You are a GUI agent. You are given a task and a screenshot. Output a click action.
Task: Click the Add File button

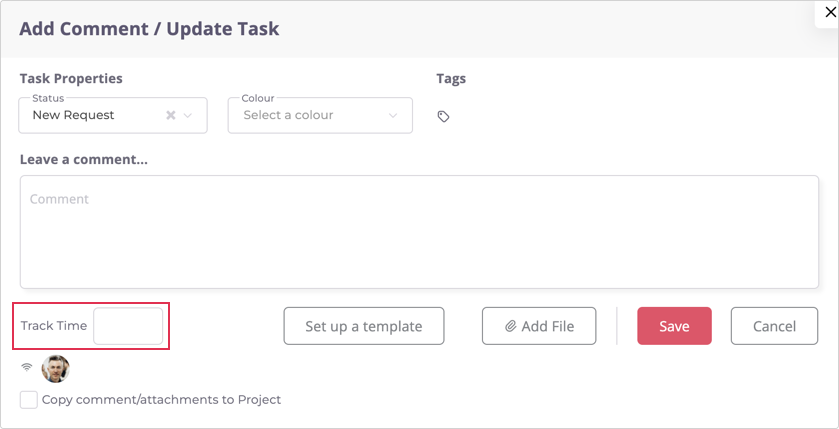click(539, 326)
